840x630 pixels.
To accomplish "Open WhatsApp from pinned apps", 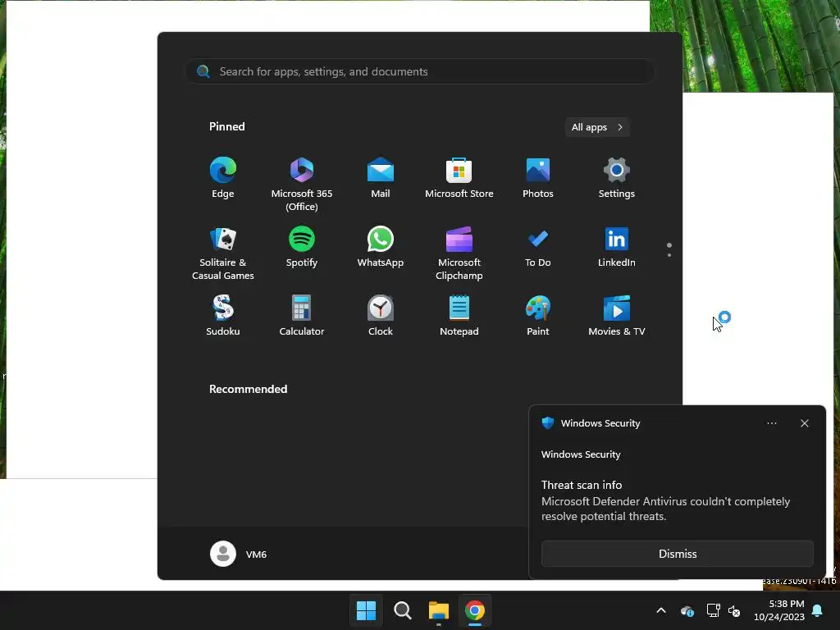I will pos(381,247).
